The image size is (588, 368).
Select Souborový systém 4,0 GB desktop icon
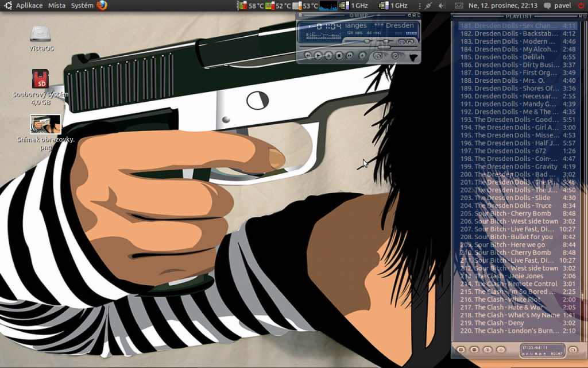pos(41,87)
